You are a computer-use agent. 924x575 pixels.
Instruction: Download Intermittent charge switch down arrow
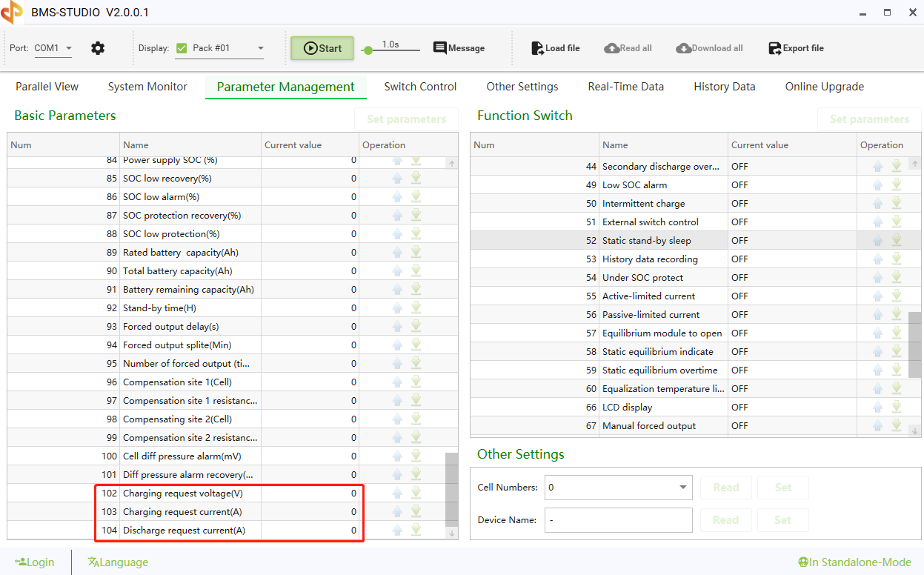[x=897, y=204]
